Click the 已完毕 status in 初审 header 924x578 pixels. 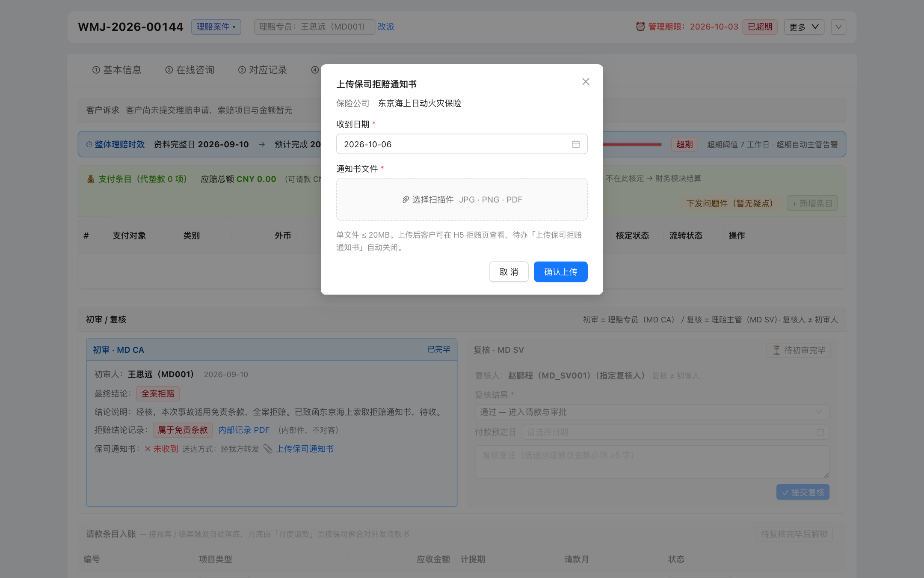(439, 349)
